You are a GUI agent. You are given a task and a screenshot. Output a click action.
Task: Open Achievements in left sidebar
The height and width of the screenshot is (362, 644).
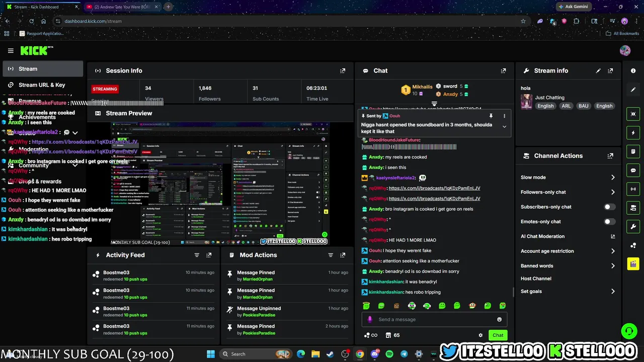pos(37,117)
